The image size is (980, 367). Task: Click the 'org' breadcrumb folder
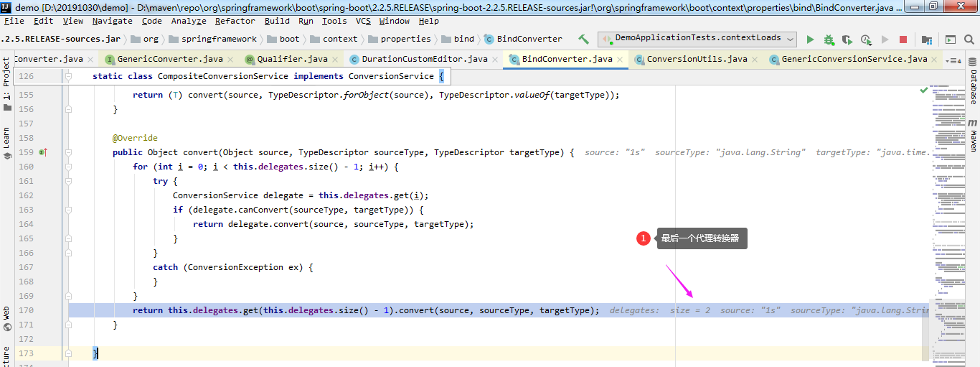tap(145, 39)
